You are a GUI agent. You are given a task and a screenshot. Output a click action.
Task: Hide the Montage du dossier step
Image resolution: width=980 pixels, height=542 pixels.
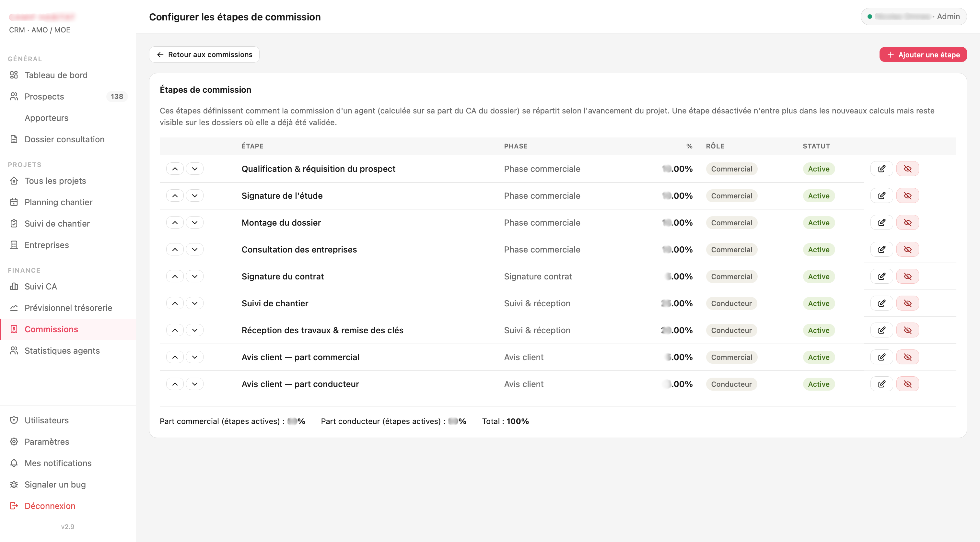[907, 223]
